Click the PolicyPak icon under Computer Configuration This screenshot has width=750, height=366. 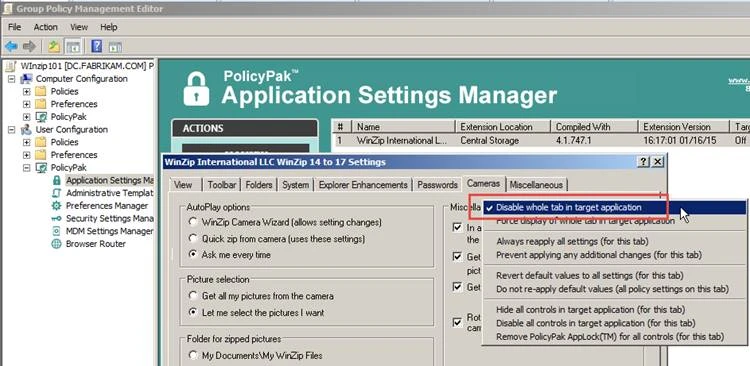(x=42, y=117)
